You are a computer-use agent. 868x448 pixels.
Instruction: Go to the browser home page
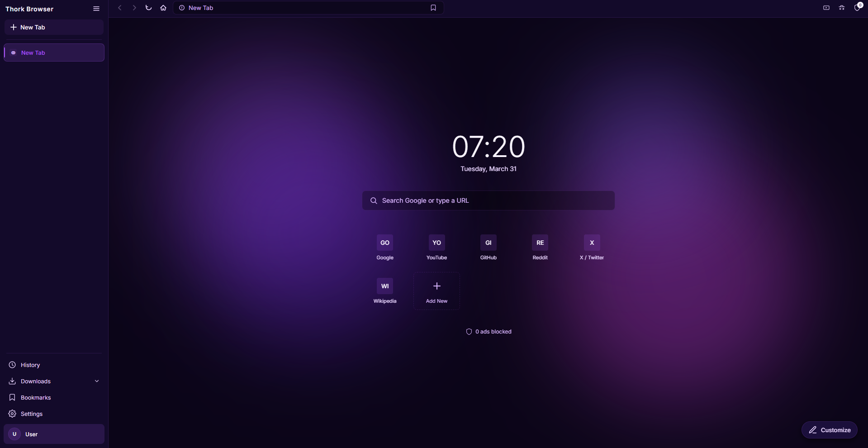tap(163, 8)
